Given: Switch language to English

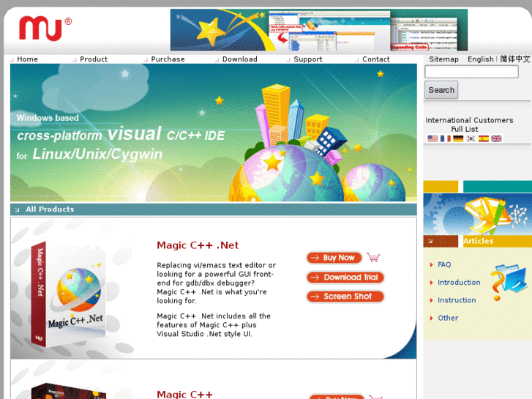Looking at the screenshot, I should point(481,59).
